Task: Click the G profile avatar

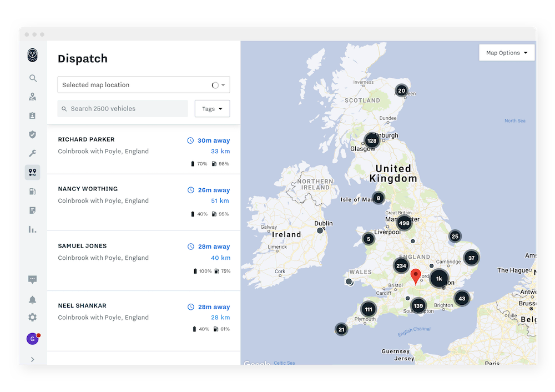Action: [x=33, y=338]
